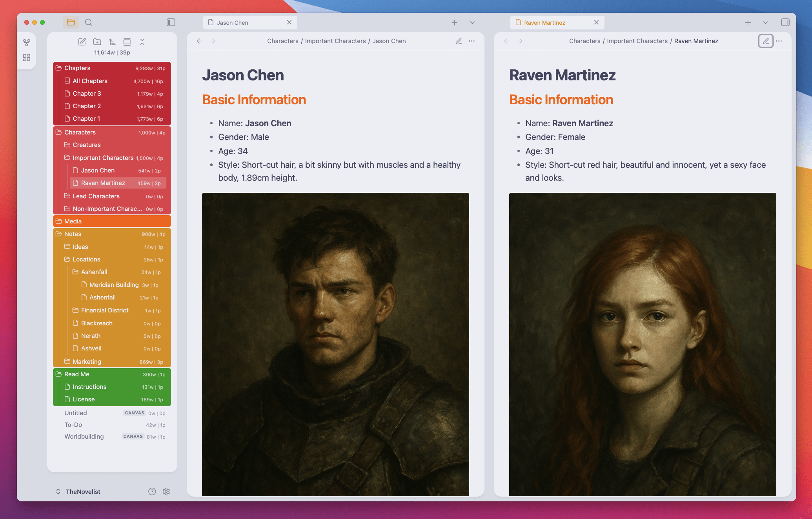Click the search icon in the sidebar header

[x=89, y=22]
